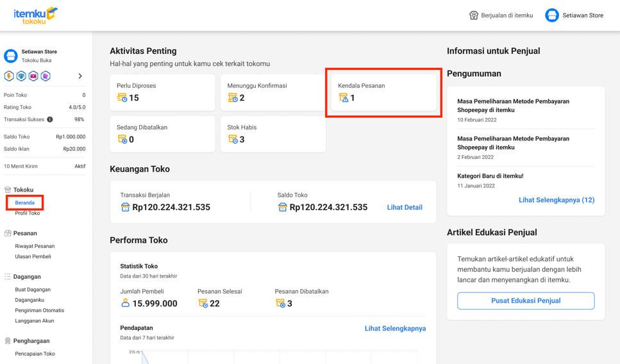The width and height of the screenshot is (620, 364).
Task: Go to Profil Toko in the sidebar
Action: tap(27, 213)
